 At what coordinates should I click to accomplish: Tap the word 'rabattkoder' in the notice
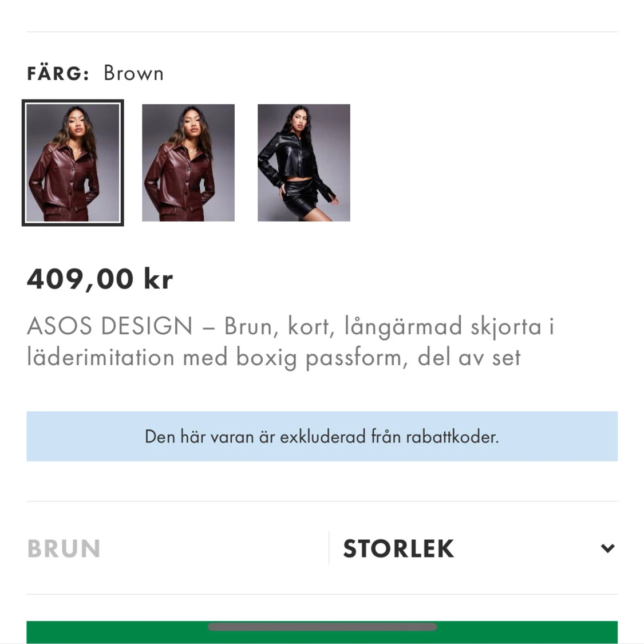coord(452,437)
